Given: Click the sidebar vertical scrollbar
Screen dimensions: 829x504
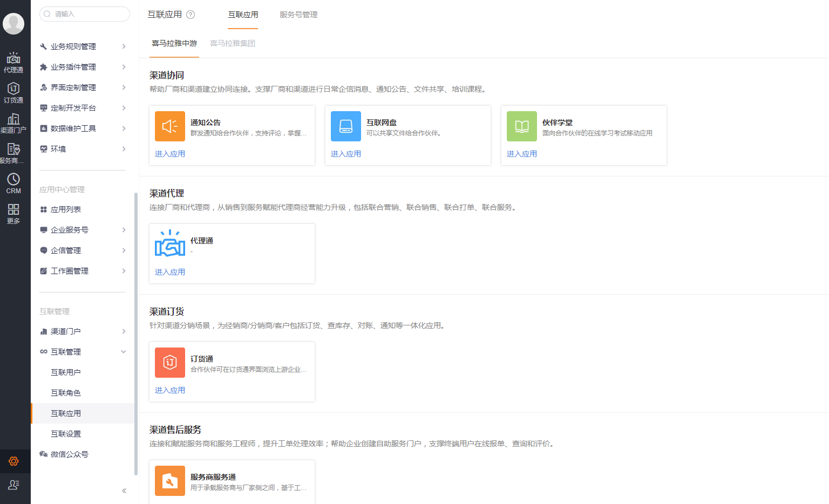Looking at the screenshot, I should (136, 333).
